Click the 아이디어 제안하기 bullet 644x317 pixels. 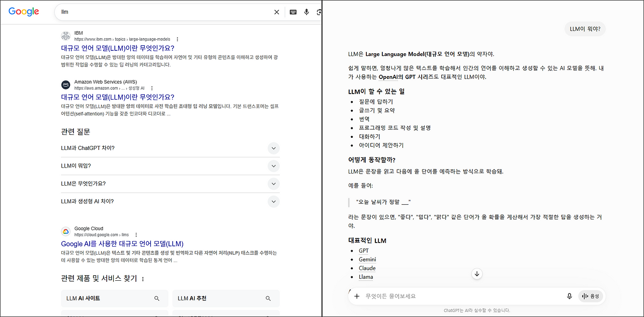[x=381, y=145]
